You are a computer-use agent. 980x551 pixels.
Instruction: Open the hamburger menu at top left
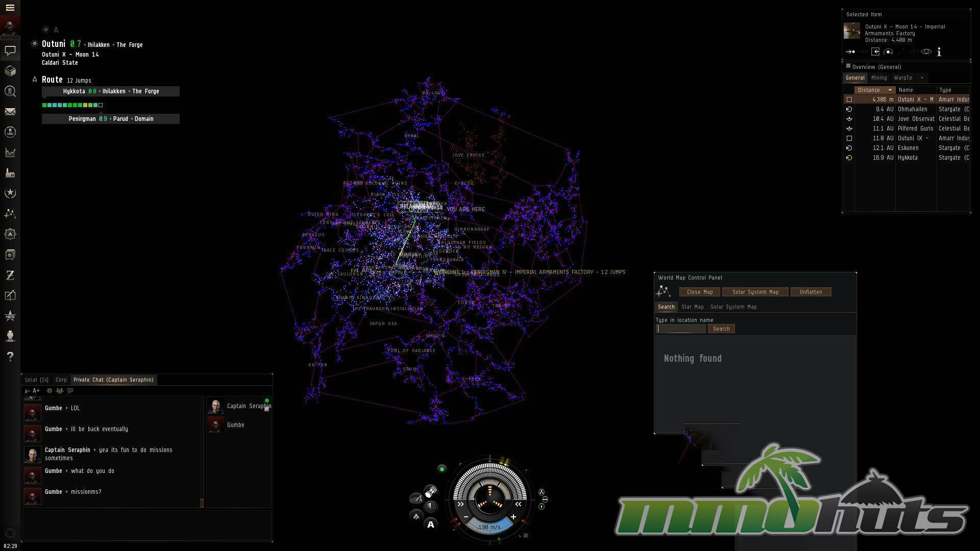[10, 8]
